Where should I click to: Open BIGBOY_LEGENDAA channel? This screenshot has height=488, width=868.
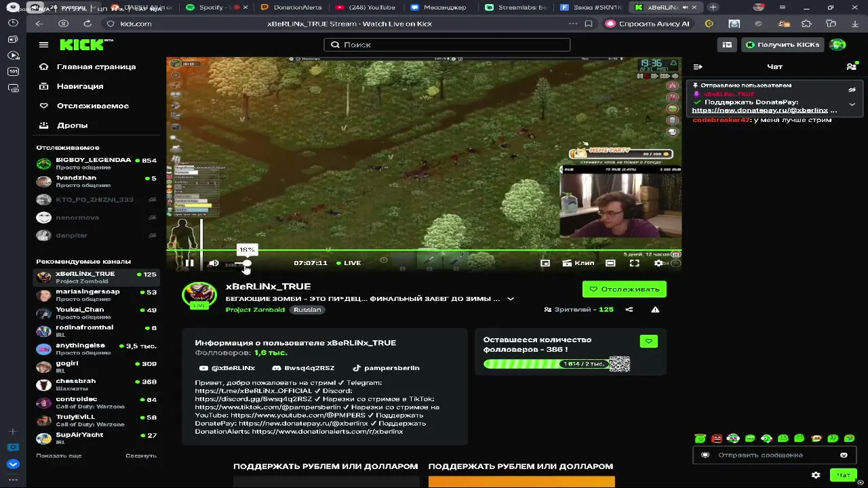pyautogui.click(x=96, y=163)
